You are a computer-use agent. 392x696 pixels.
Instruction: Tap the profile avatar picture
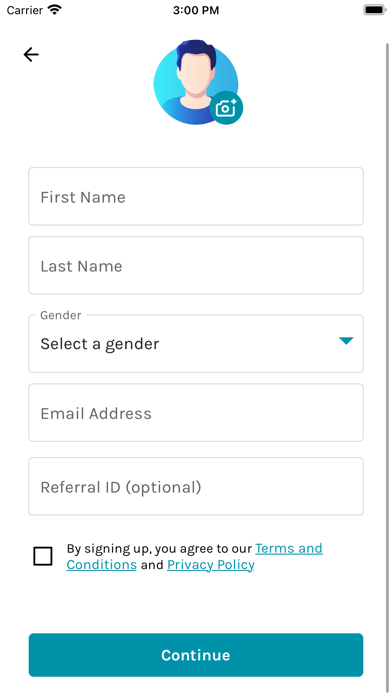click(x=196, y=82)
